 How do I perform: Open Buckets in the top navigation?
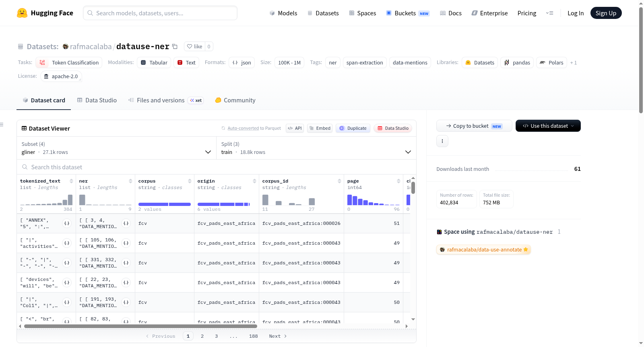pyautogui.click(x=408, y=13)
